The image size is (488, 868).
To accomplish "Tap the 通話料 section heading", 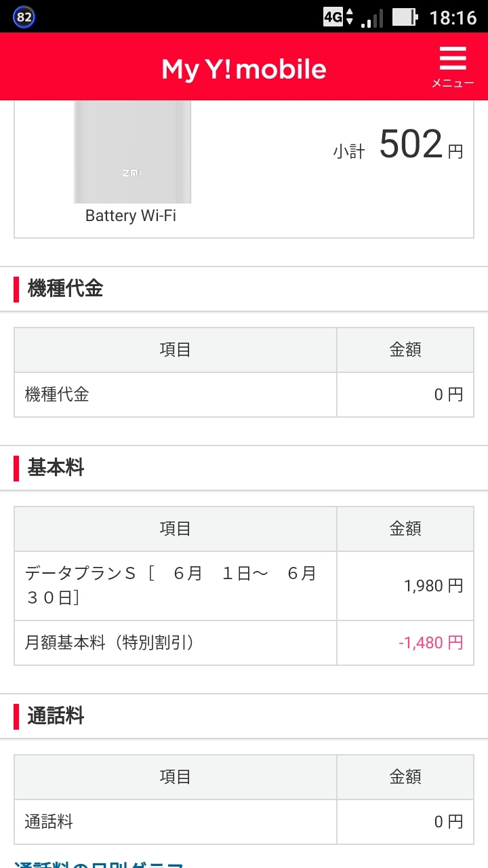I will (56, 716).
